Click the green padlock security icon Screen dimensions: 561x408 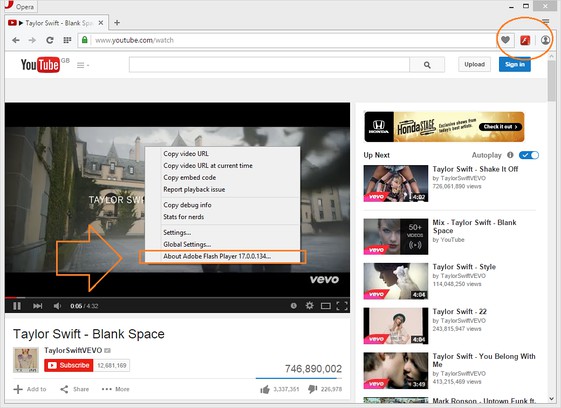tap(84, 40)
